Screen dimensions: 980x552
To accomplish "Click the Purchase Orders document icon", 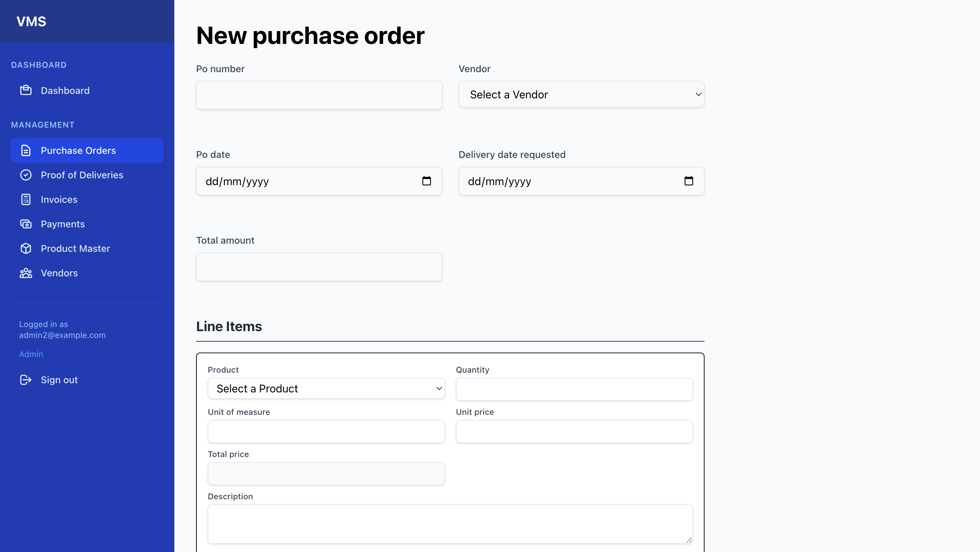I will tap(26, 150).
